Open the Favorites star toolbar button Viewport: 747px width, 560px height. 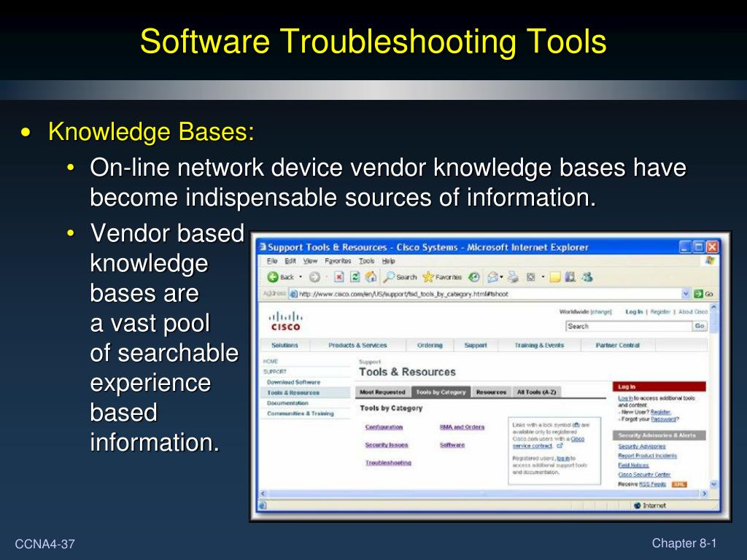(x=442, y=277)
